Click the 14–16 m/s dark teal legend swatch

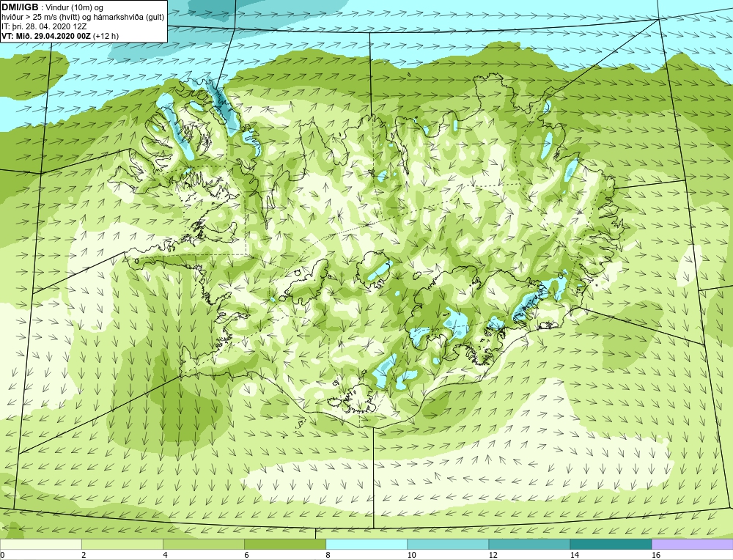610,544
